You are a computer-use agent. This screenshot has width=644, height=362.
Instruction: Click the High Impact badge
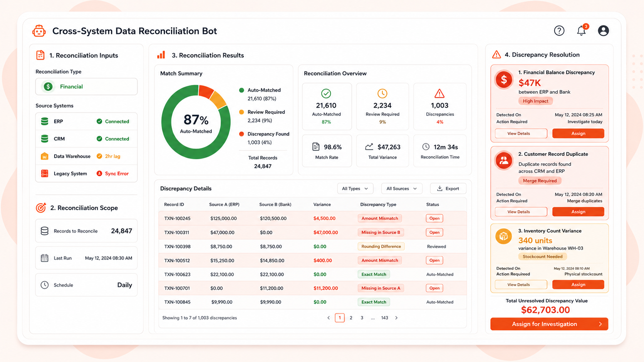pyautogui.click(x=535, y=101)
